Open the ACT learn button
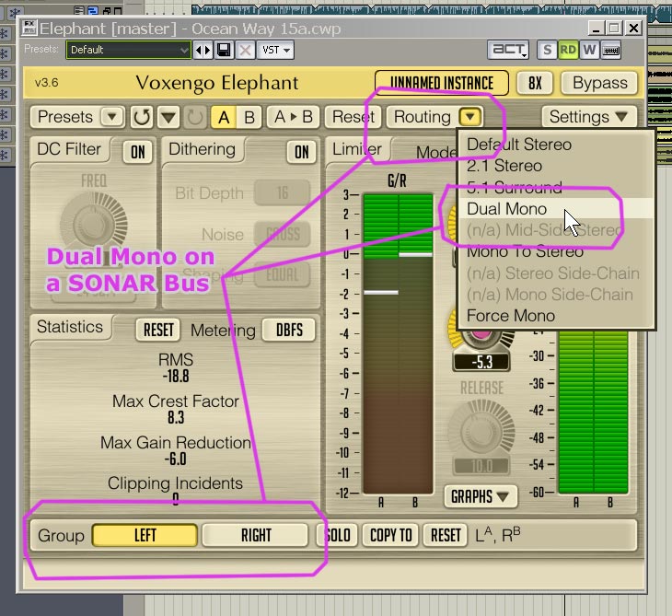Viewport: 672px width, 616px height. pyautogui.click(x=509, y=50)
